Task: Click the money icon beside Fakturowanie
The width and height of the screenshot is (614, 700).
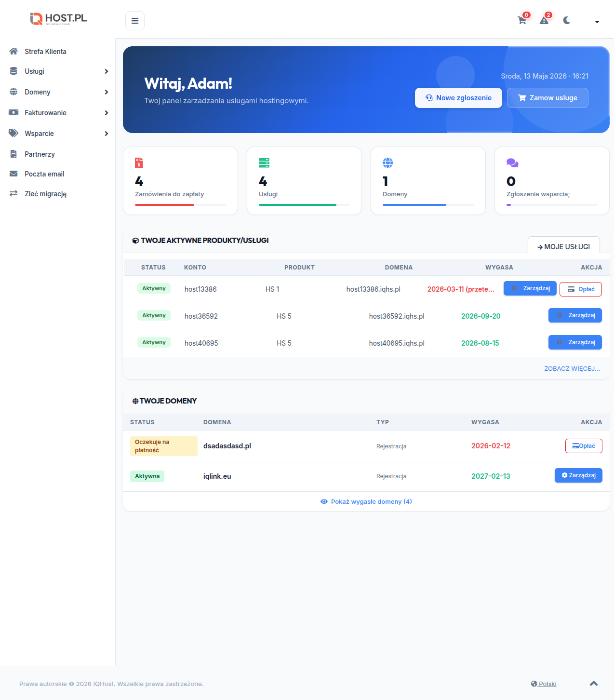Action: click(x=13, y=112)
